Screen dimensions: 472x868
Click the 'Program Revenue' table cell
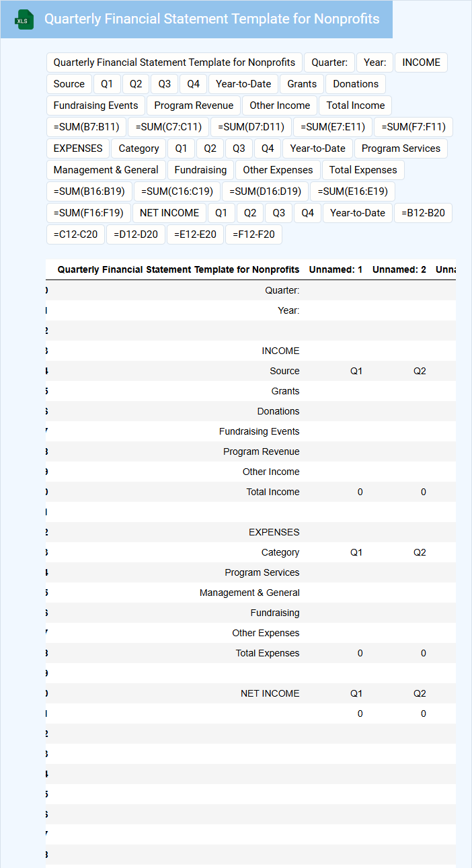(262, 451)
